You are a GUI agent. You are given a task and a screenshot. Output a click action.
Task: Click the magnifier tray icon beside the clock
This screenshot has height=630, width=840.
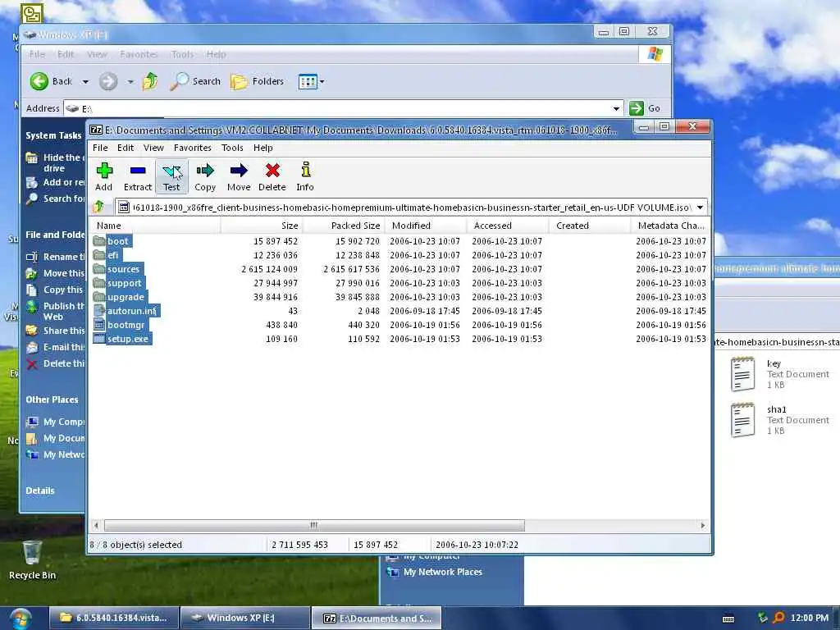coord(778,618)
